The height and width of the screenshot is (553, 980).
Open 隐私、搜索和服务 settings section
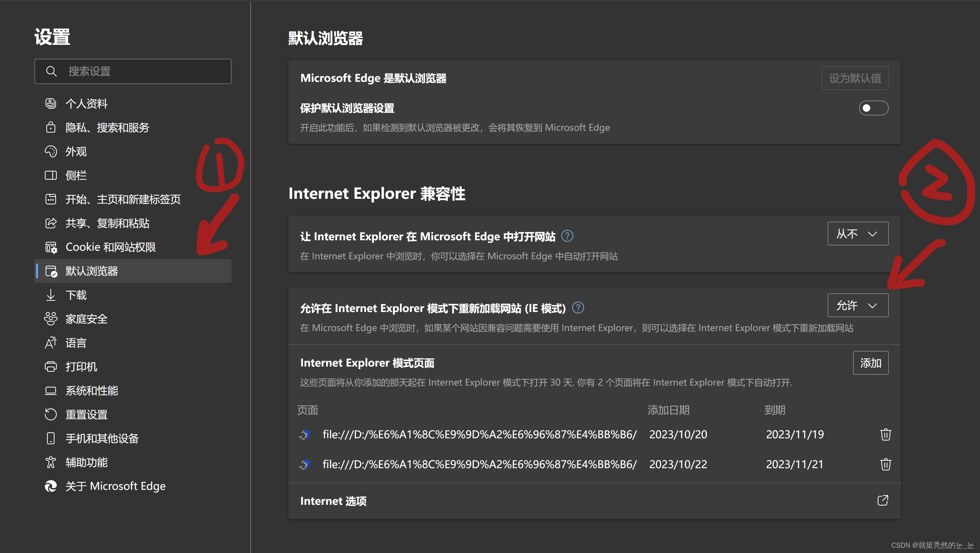[x=107, y=127]
